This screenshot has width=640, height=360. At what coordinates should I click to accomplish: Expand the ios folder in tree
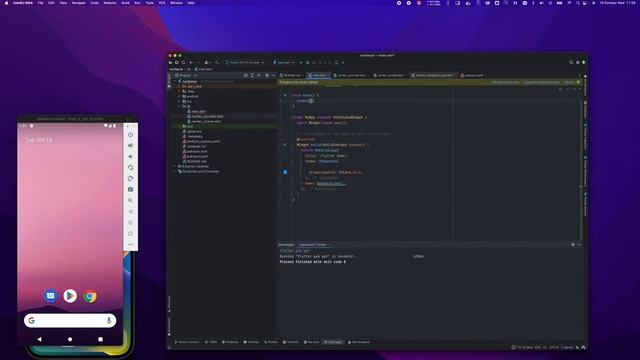pyautogui.click(x=179, y=101)
